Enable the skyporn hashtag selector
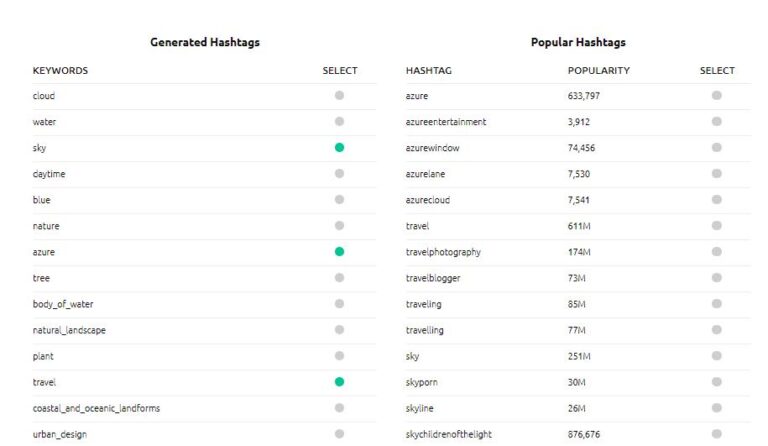 coord(717,382)
